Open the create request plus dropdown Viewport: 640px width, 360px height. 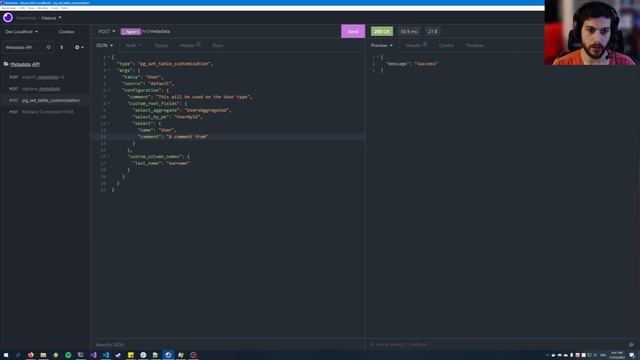[79, 47]
